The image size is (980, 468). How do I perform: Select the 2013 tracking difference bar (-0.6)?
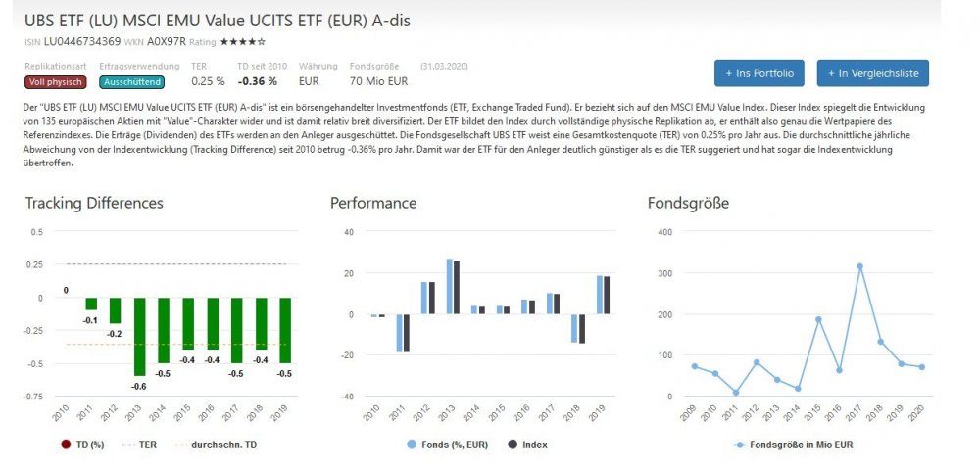(x=140, y=336)
